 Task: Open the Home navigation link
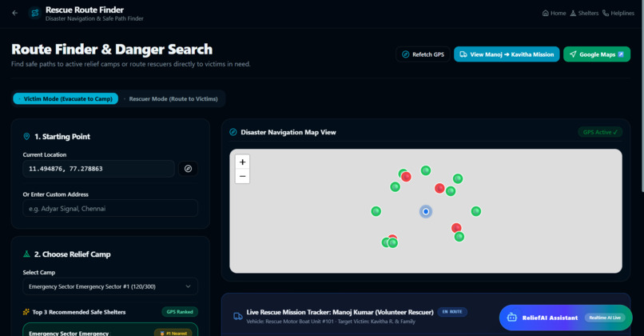point(554,13)
